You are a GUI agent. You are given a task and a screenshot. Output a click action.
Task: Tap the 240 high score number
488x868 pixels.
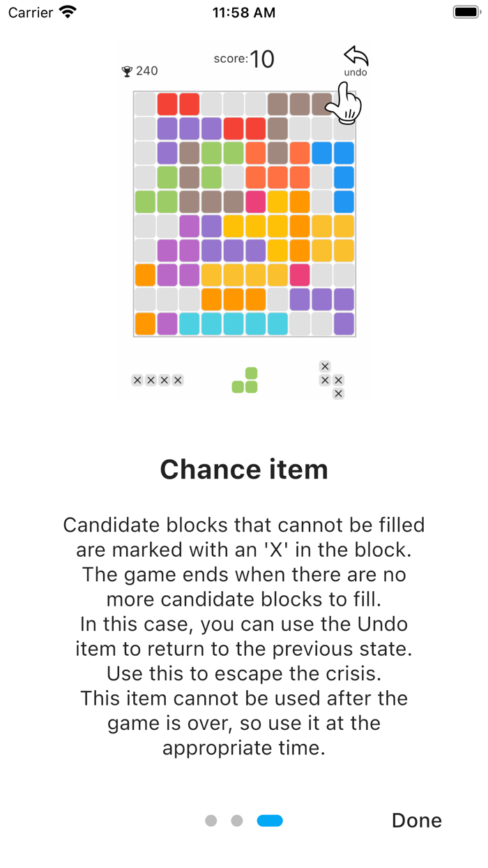coord(147,71)
